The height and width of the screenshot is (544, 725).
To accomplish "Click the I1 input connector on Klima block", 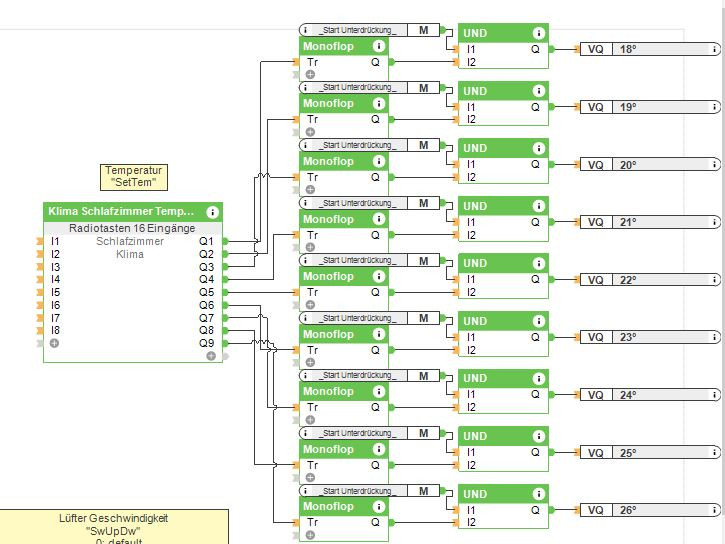I will pos(40,241).
